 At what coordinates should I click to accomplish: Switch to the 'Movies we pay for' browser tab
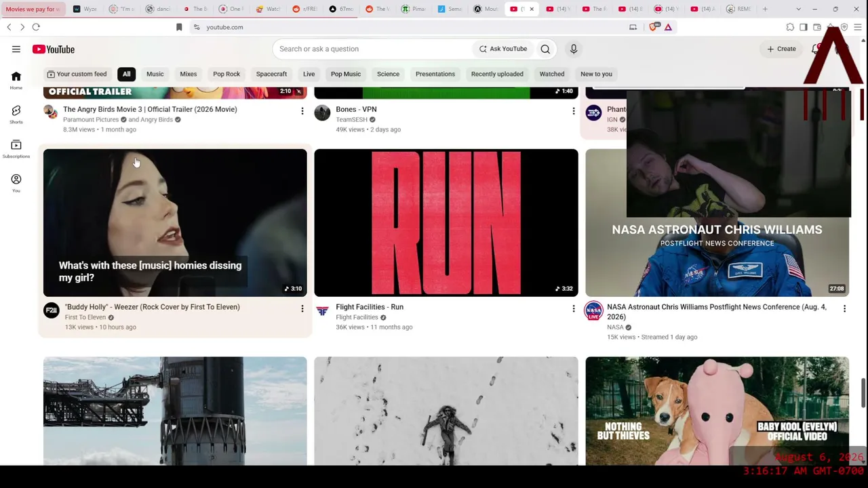(33, 9)
